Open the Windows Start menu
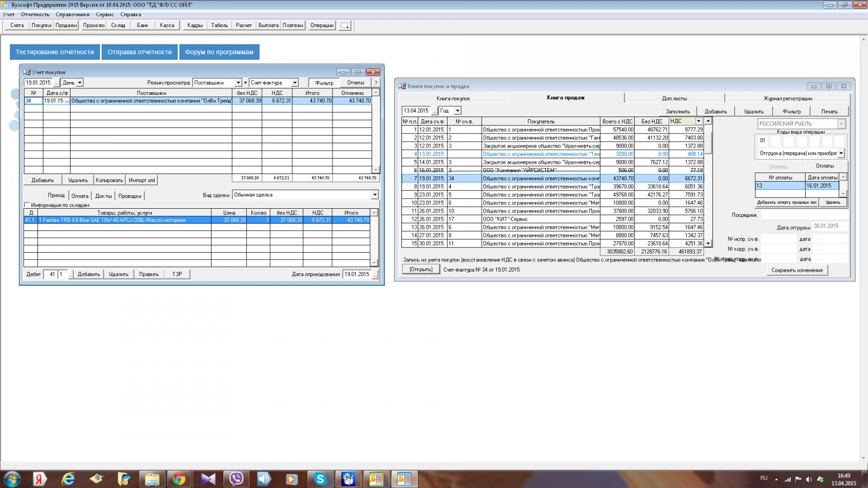The width and height of the screenshot is (868, 488). pos(12,479)
